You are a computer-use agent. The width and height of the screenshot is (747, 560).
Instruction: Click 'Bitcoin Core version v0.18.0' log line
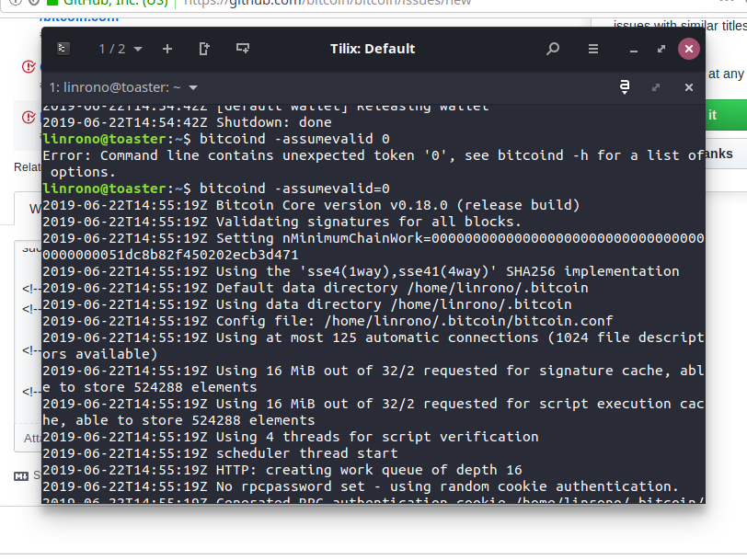pos(311,205)
